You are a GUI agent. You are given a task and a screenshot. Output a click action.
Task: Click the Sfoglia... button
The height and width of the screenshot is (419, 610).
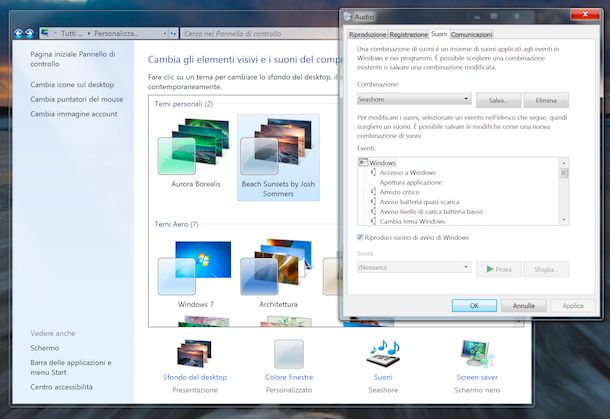click(546, 269)
